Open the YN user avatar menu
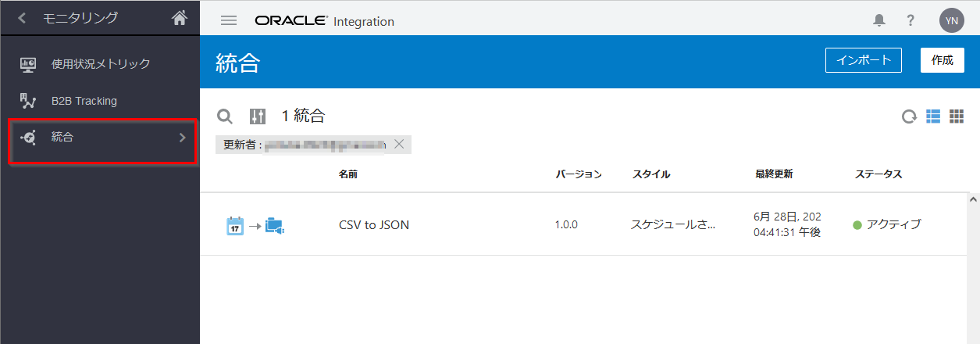This screenshot has height=344, width=980. 951,21
